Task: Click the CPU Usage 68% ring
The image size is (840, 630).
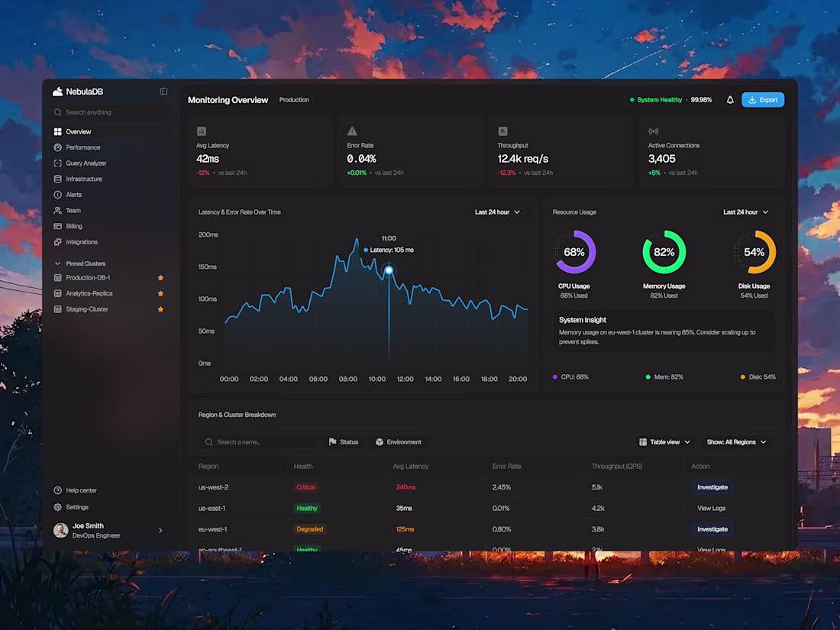Action: point(574,252)
